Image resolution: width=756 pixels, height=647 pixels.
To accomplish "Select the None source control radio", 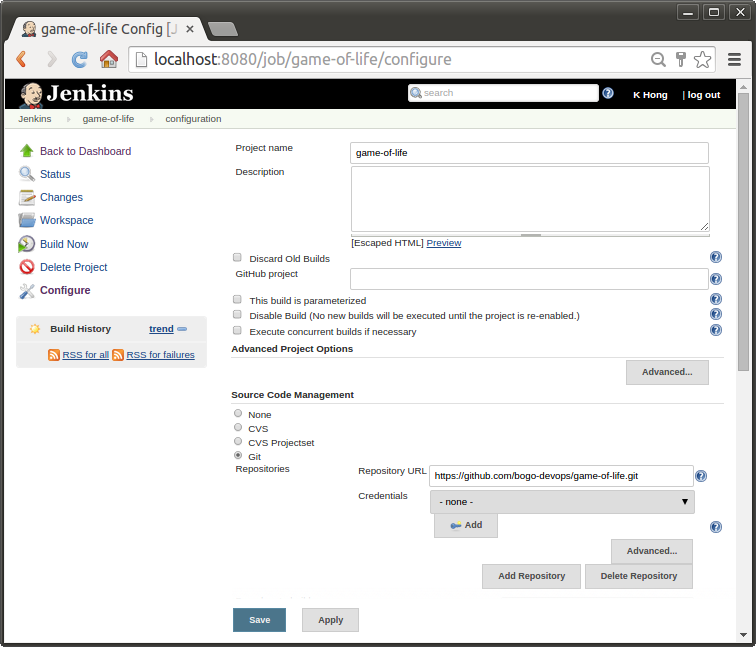I will [238, 413].
